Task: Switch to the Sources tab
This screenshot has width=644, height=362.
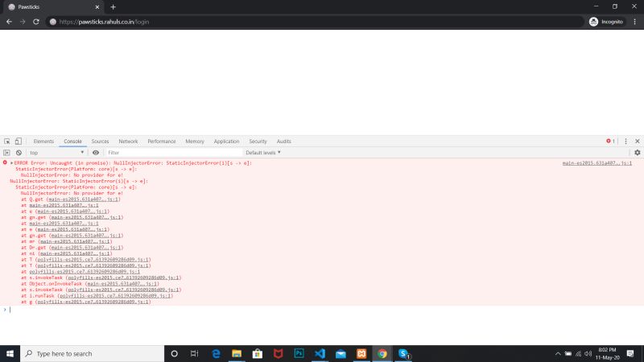Action: click(x=100, y=142)
